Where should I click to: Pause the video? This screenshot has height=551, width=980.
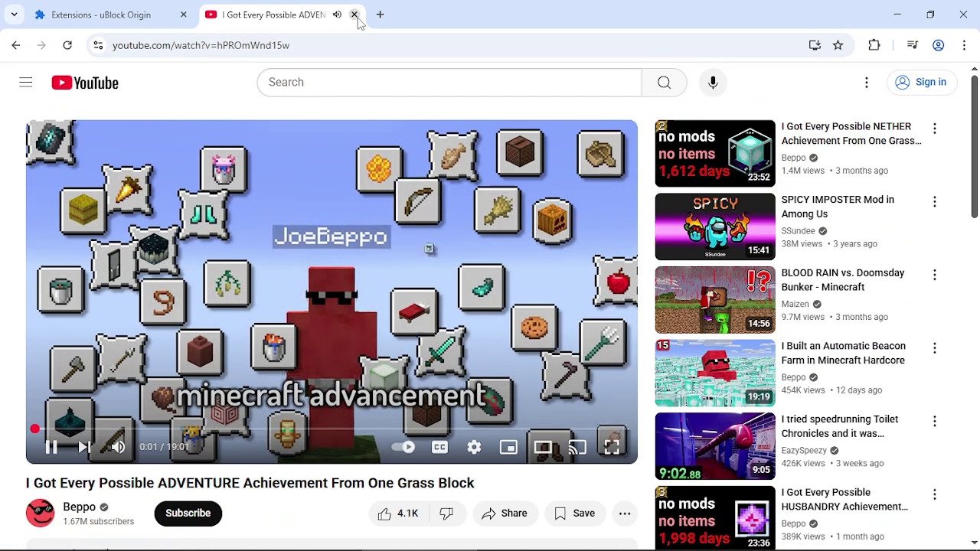(x=51, y=448)
